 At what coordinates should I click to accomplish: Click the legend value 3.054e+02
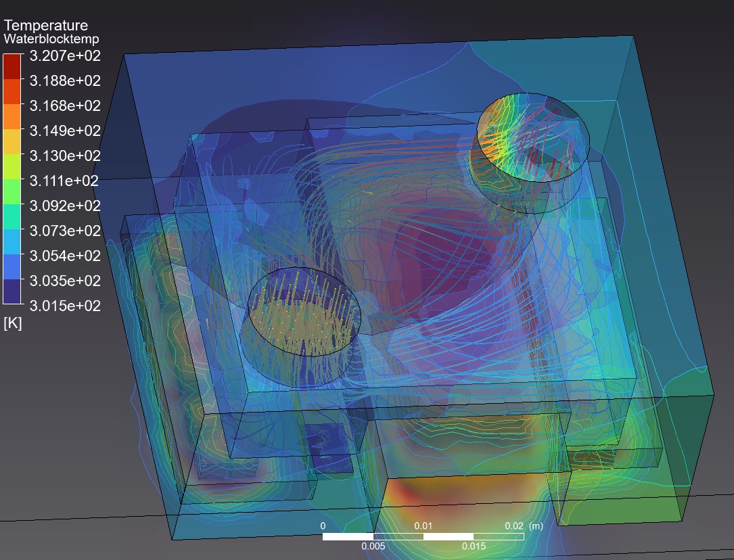click(65, 256)
